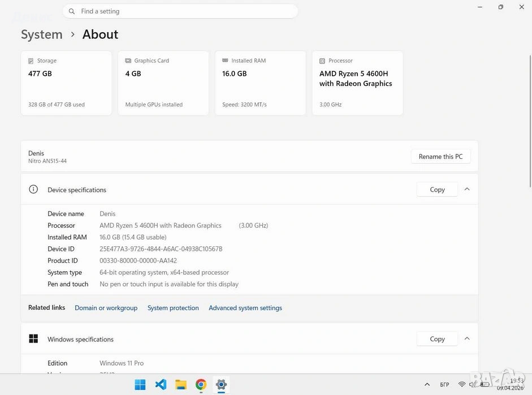The image size is (532, 395).
Task: Click the Wi-Fi network icon in system tray
Action: click(x=462, y=385)
